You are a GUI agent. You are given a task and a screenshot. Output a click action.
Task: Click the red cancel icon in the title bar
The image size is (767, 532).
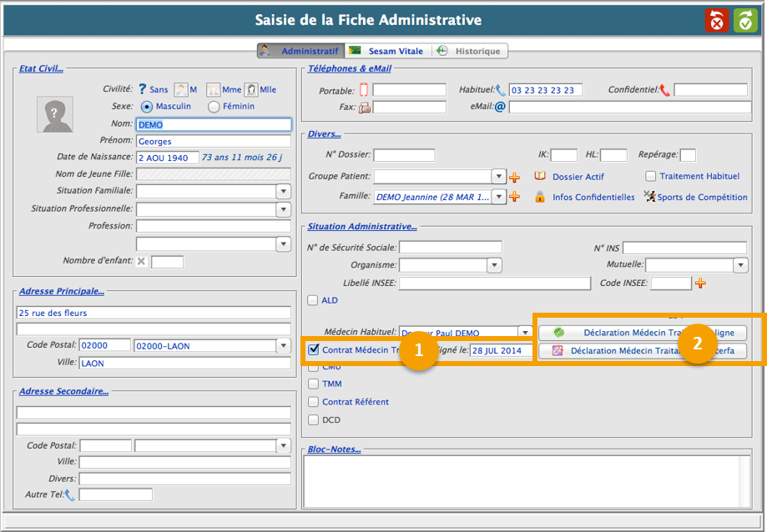[717, 21]
